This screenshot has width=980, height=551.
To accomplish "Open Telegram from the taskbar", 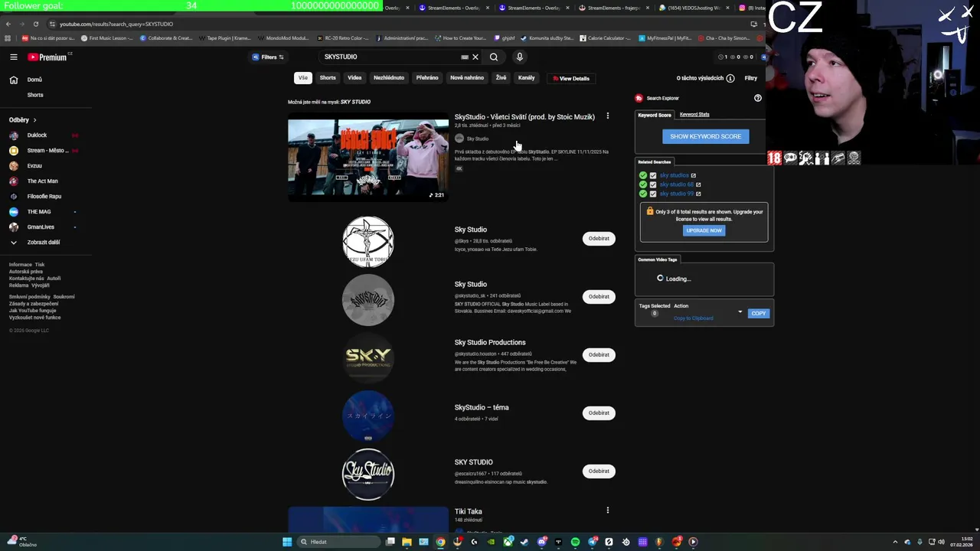I will pos(593,542).
